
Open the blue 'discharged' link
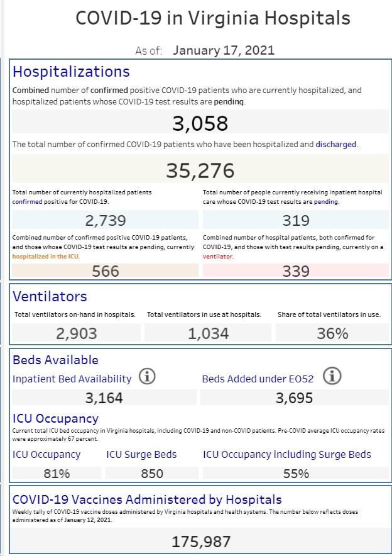pos(335,144)
